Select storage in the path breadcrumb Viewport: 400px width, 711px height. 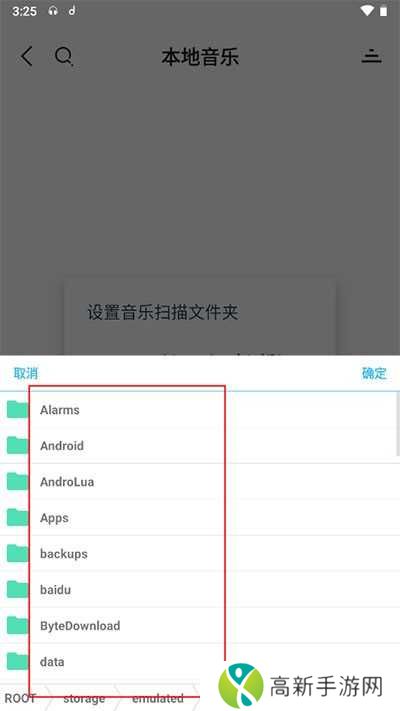coord(84,699)
